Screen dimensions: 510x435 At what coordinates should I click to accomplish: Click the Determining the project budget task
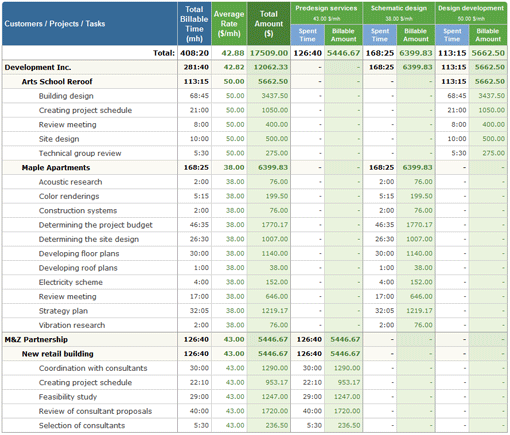tap(96, 225)
